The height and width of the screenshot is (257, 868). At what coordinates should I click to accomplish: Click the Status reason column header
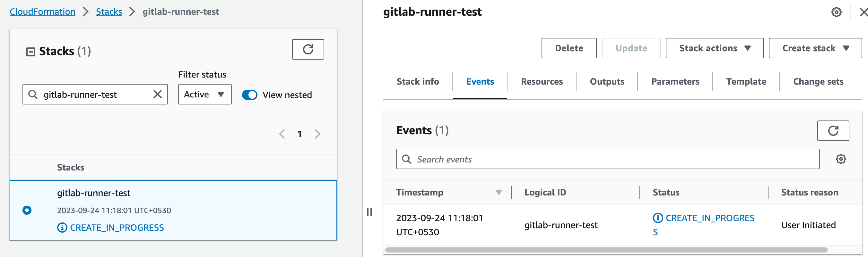[809, 192]
